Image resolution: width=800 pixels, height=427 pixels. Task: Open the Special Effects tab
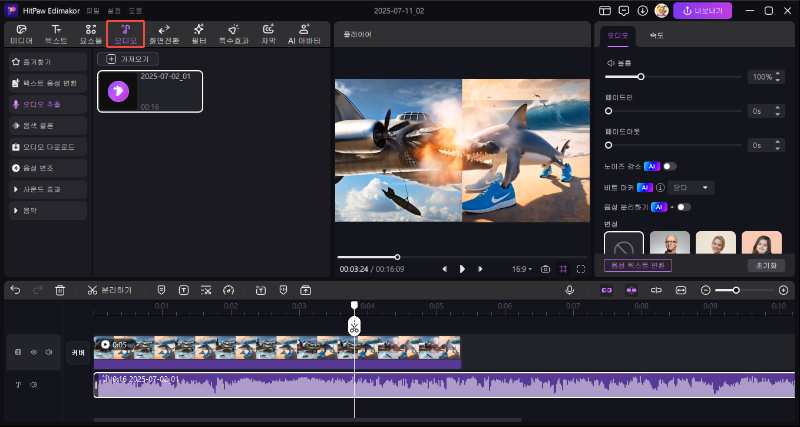point(234,34)
